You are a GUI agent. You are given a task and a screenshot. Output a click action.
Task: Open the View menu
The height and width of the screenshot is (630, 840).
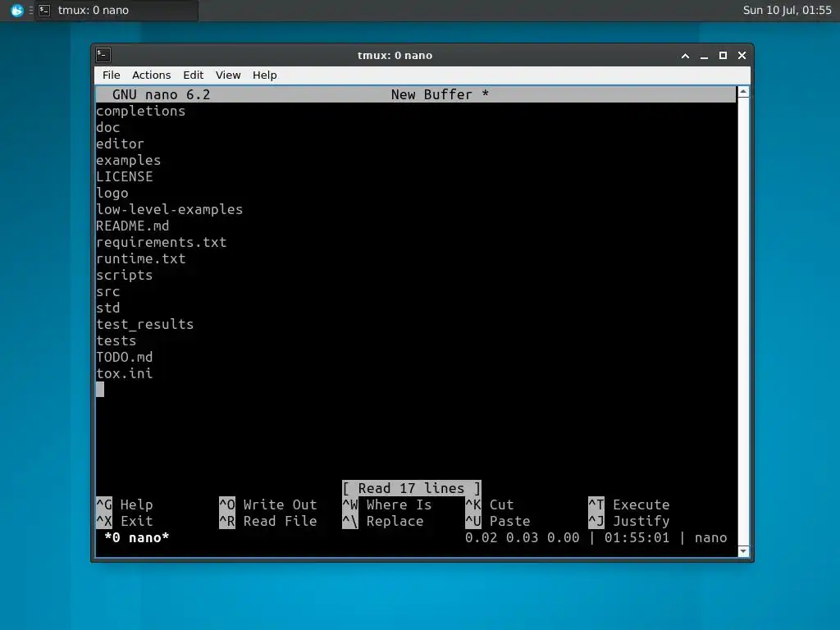(x=228, y=75)
